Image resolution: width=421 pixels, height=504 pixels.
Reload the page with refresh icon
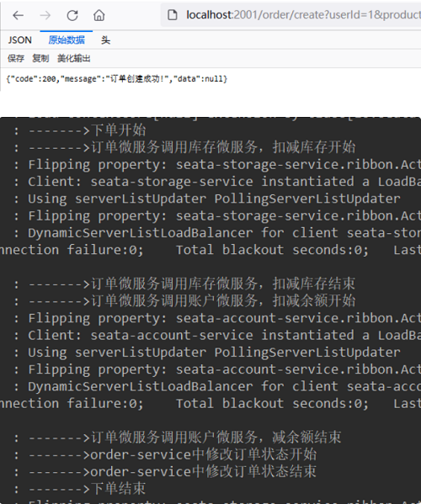pyautogui.click(x=72, y=15)
